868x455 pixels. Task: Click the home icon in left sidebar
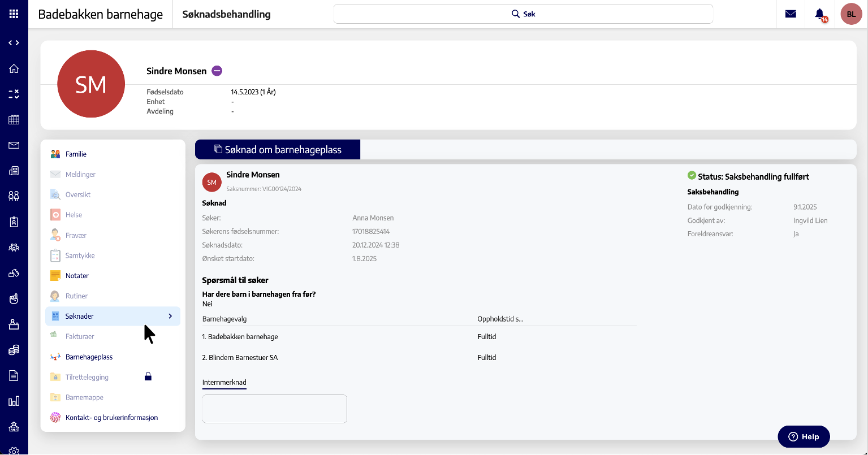click(14, 68)
